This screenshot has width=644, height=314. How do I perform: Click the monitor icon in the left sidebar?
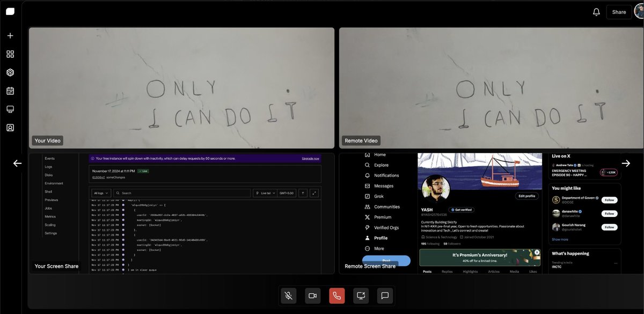pos(10,109)
